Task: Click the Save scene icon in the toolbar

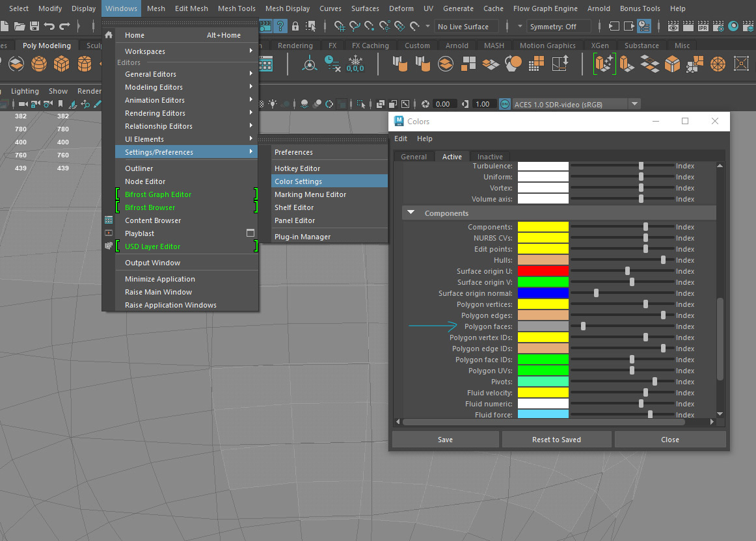Action: [x=34, y=27]
